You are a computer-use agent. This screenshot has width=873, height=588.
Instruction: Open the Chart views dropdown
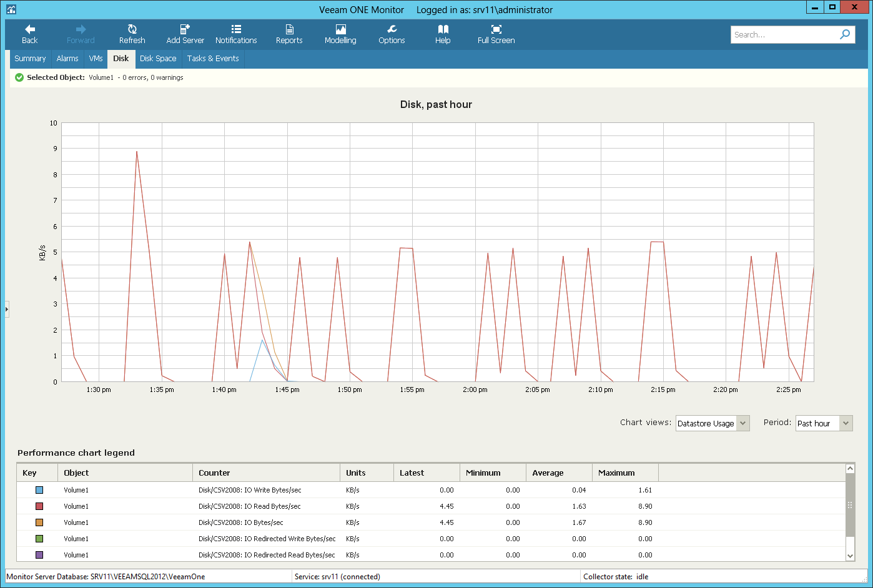tap(713, 423)
